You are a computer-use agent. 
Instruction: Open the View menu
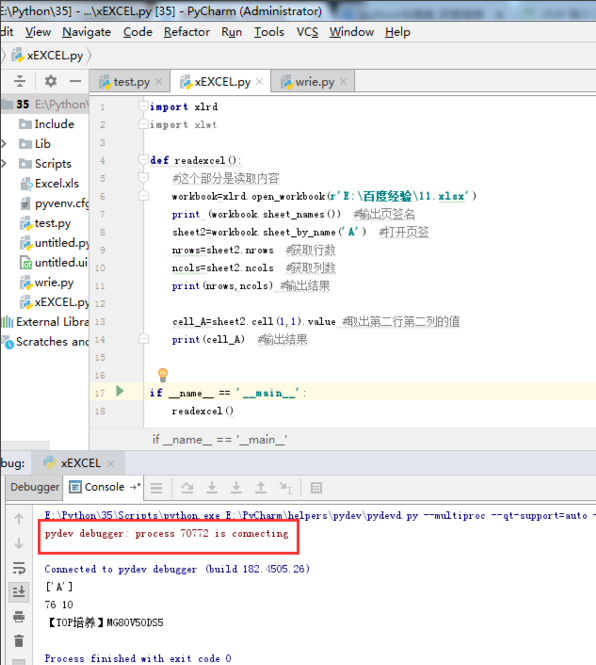pos(38,32)
